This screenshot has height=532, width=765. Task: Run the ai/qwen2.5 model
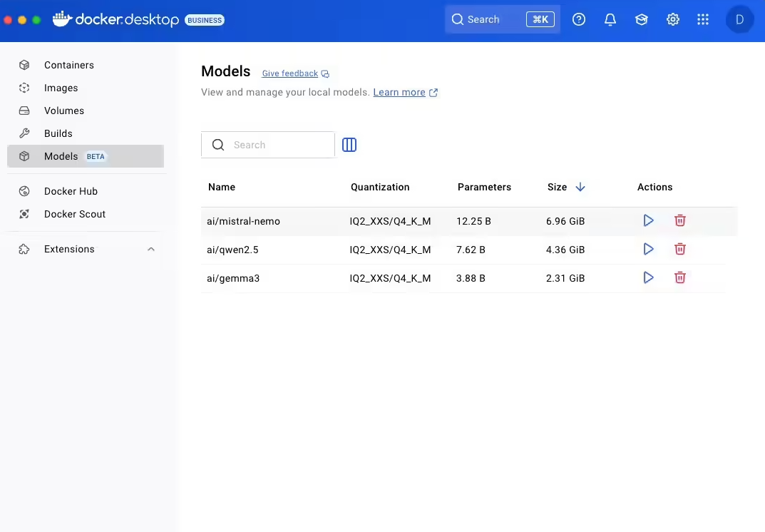tap(648, 250)
